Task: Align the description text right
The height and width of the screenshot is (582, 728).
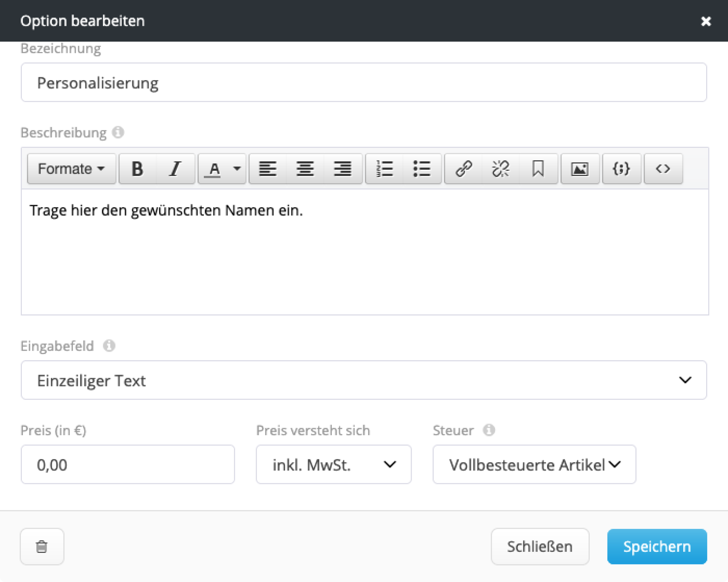Action: point(342,169)
